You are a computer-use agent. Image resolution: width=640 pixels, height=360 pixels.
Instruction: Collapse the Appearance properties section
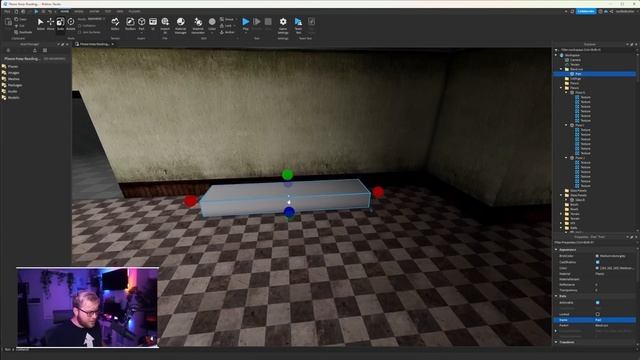click(x=556, y=249)
